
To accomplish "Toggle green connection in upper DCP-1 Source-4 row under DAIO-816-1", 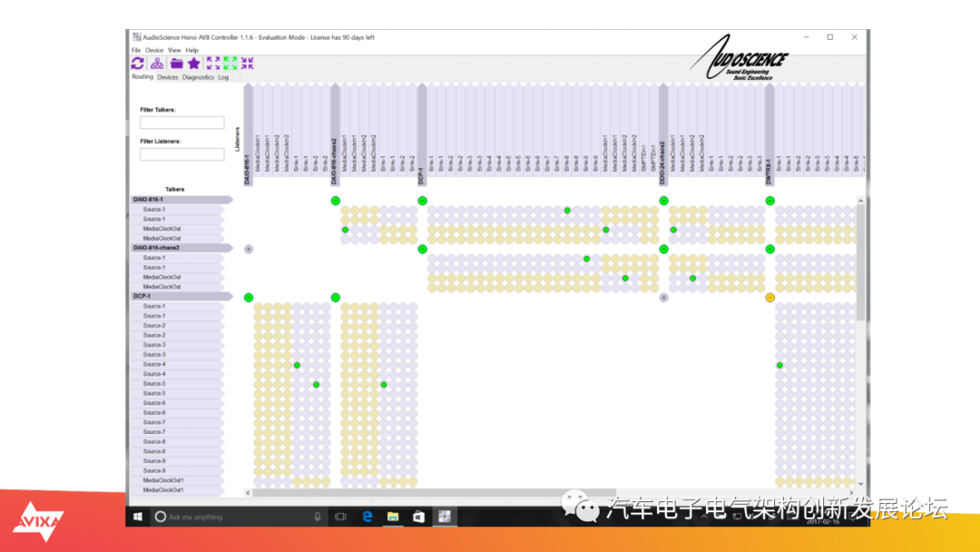I will pyautogui.click(x=297, y=365).
